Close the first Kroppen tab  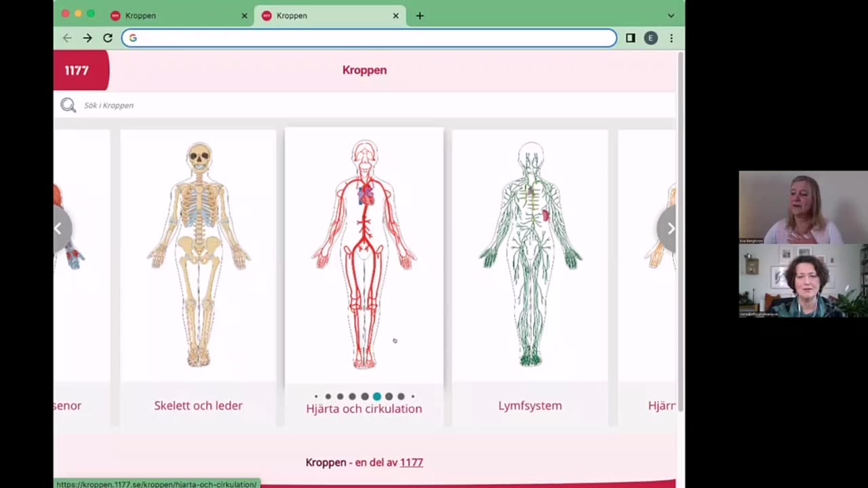[x=244, y=16]
